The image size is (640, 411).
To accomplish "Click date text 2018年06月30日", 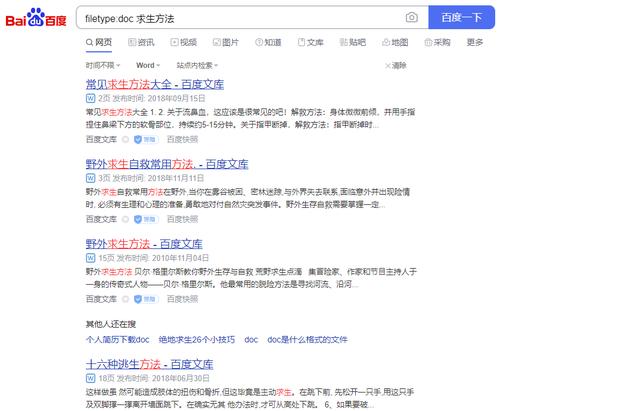I will point(181,378).
